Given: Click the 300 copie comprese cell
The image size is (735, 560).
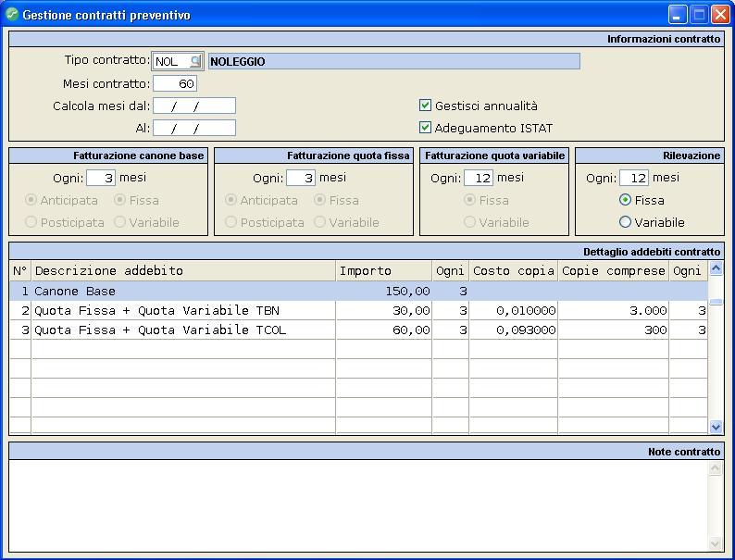Looking at the screenshot, I should (613, 330).
